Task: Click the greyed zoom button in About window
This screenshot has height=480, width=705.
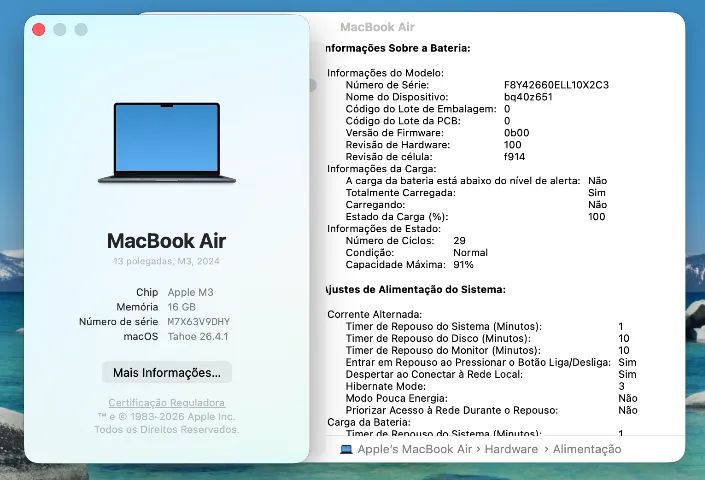Action: point(81,30)
